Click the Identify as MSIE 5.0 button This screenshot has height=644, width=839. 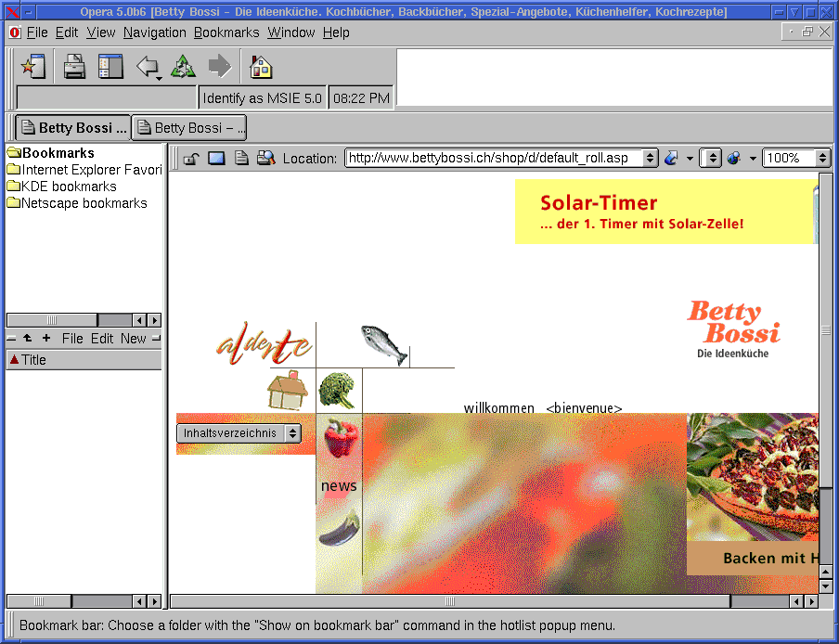[262, 97]
